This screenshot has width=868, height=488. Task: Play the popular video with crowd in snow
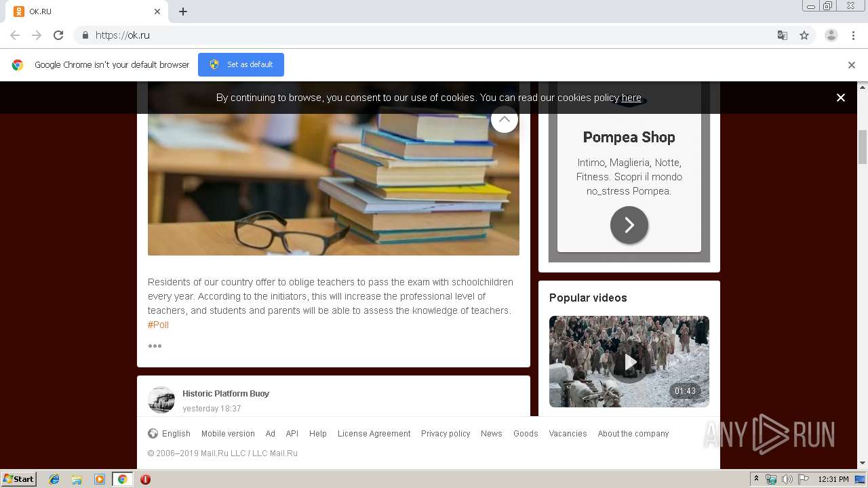point(629,361)
